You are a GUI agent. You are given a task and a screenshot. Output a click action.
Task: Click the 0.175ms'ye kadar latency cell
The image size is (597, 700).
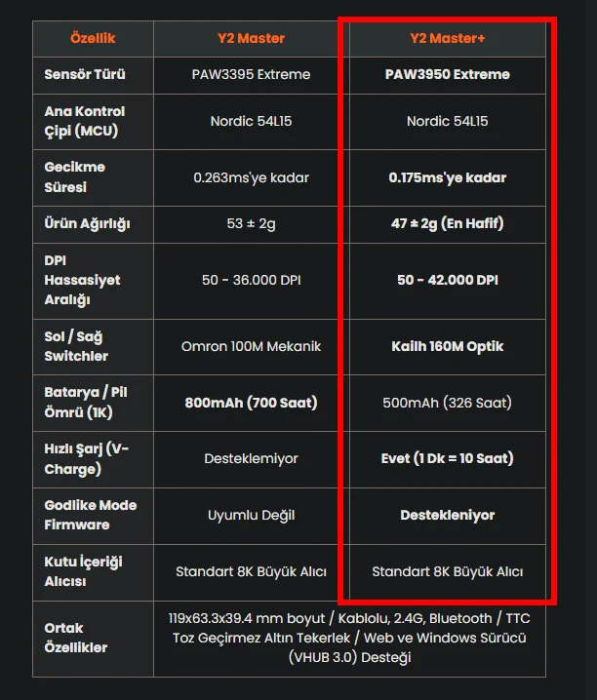(x=448, y=177)
